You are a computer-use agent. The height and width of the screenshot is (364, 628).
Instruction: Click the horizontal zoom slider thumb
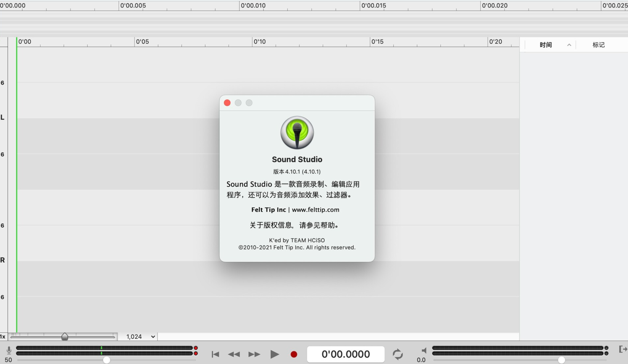(65, 337)
